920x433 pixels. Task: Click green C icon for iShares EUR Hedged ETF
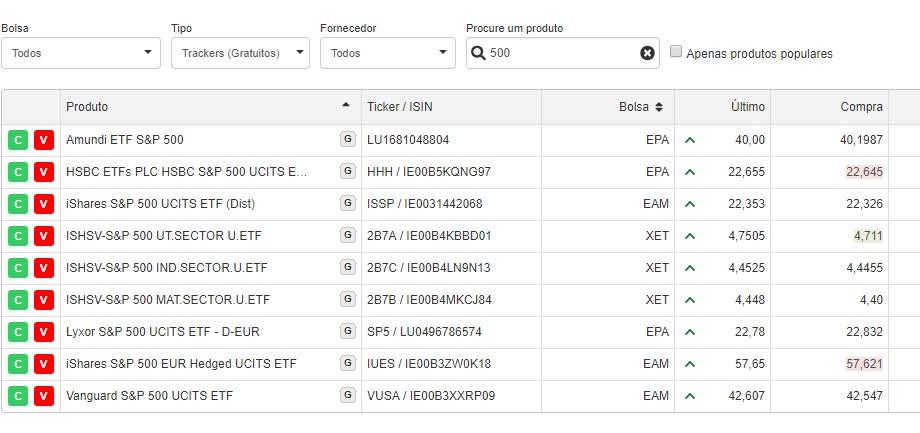pyautogui.click(x=18, y=364)
